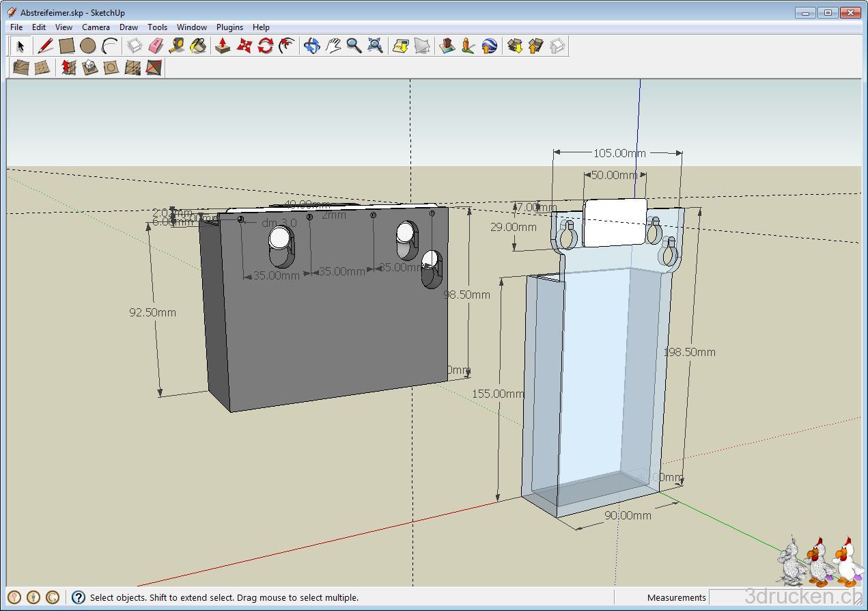
Task: Click the Zoom Extents icon
Action: coord(375,46)
